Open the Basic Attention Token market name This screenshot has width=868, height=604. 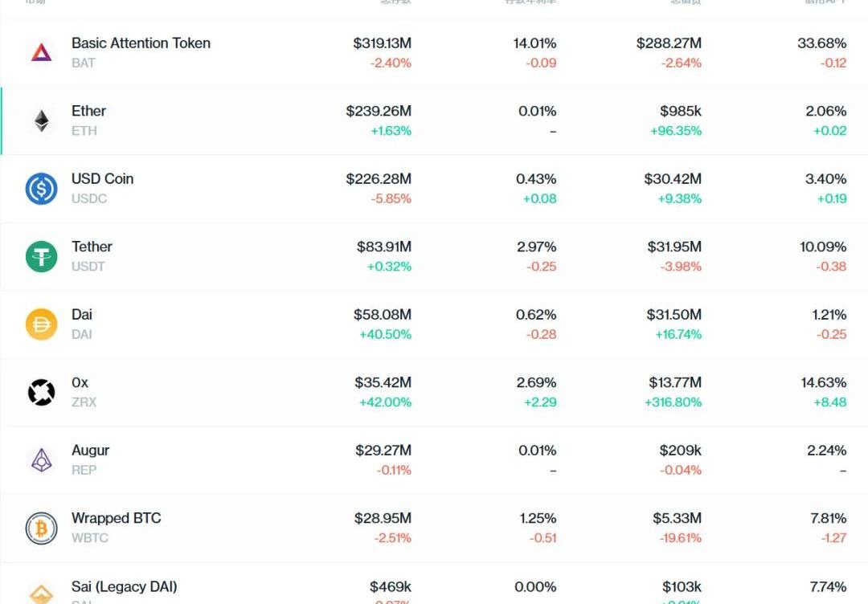(141, 43)
